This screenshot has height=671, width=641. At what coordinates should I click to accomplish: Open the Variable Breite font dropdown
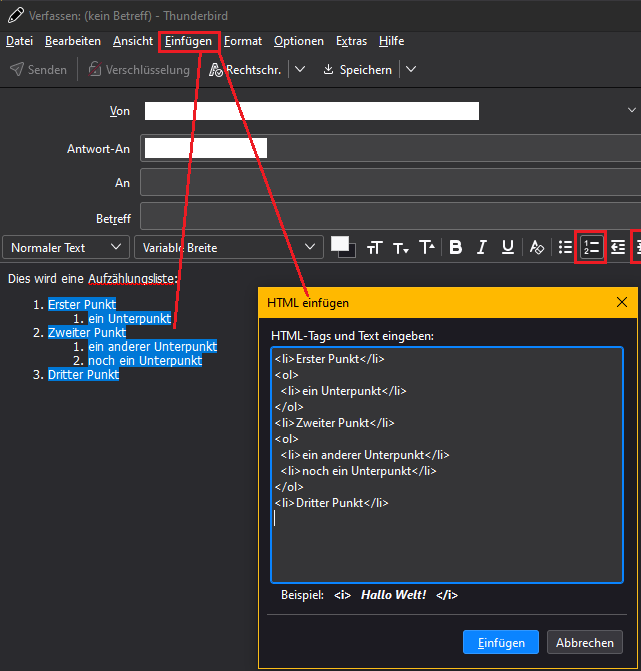tap(230, 247)
